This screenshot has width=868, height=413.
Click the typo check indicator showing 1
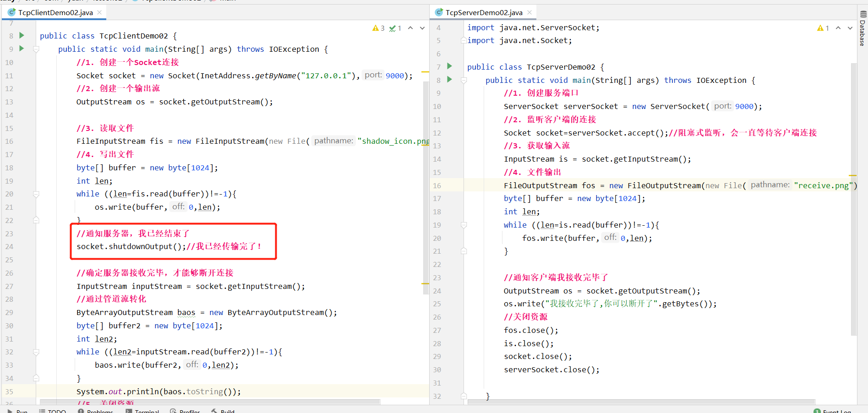(395, 28)
